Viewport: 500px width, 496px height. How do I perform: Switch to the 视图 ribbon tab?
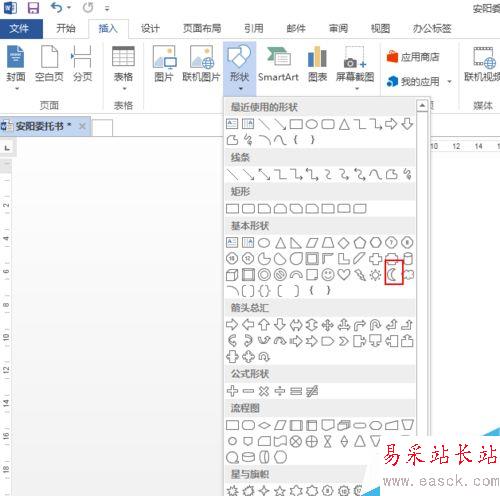coord(381,29)
